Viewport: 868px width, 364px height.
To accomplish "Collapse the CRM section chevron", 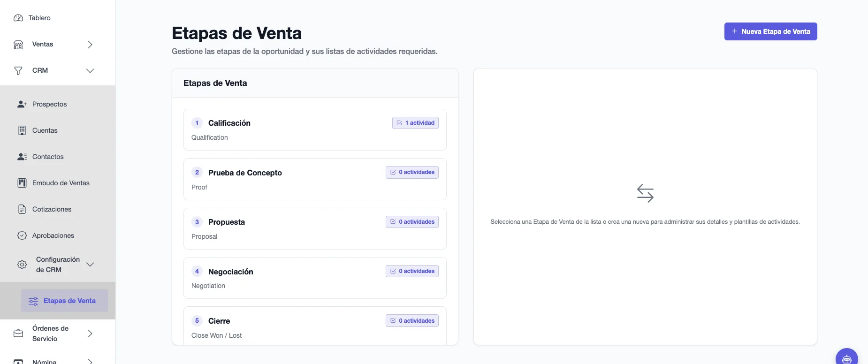I will 90,71.
